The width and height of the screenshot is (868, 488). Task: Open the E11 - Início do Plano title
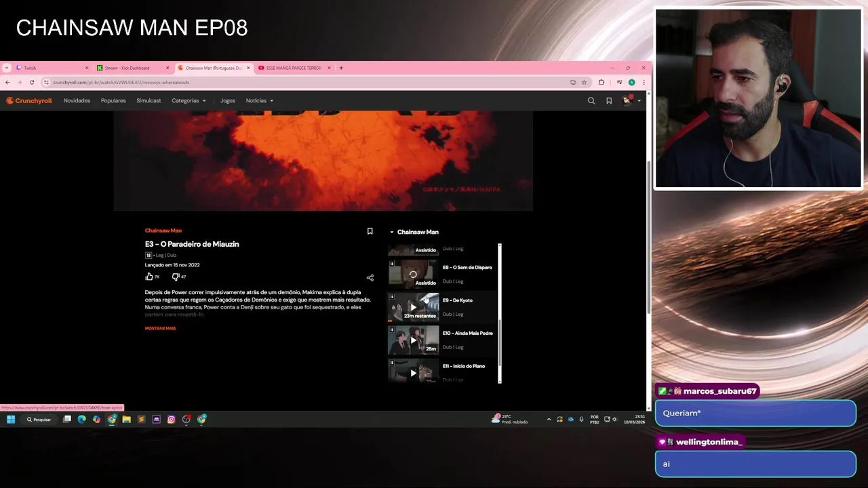pos(464,366)
